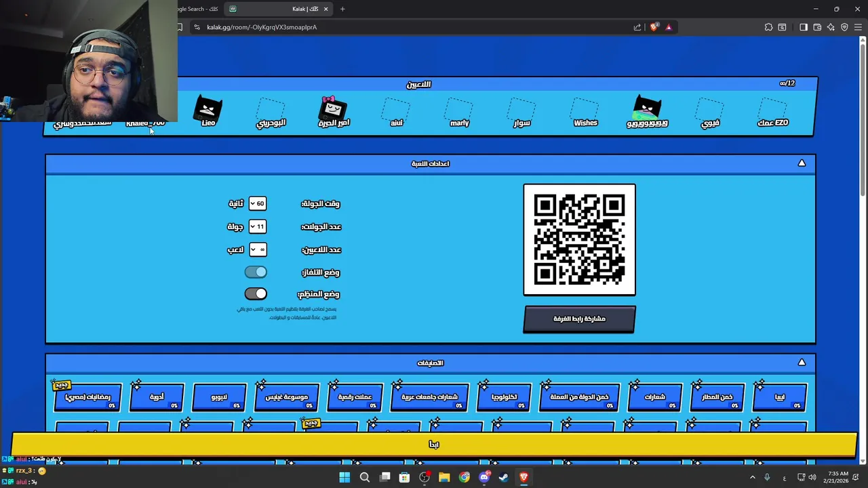
Task: Click the marly player name
Action: pyautogui.click(x=459, y=123)
